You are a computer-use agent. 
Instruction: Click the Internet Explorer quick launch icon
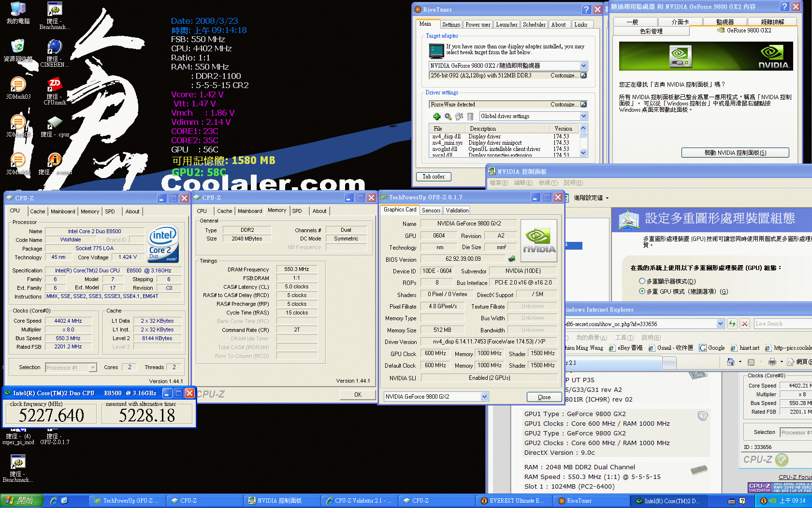coord(54,501)
